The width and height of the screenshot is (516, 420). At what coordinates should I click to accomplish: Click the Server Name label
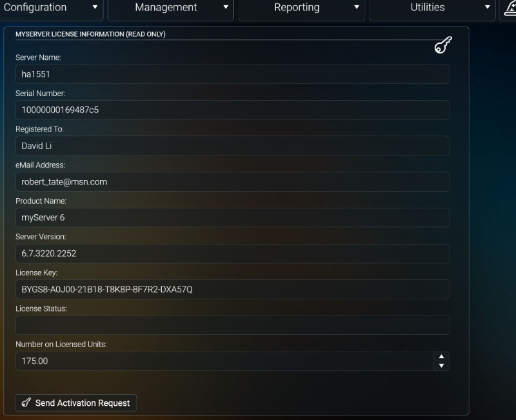[x=38, y=57]
